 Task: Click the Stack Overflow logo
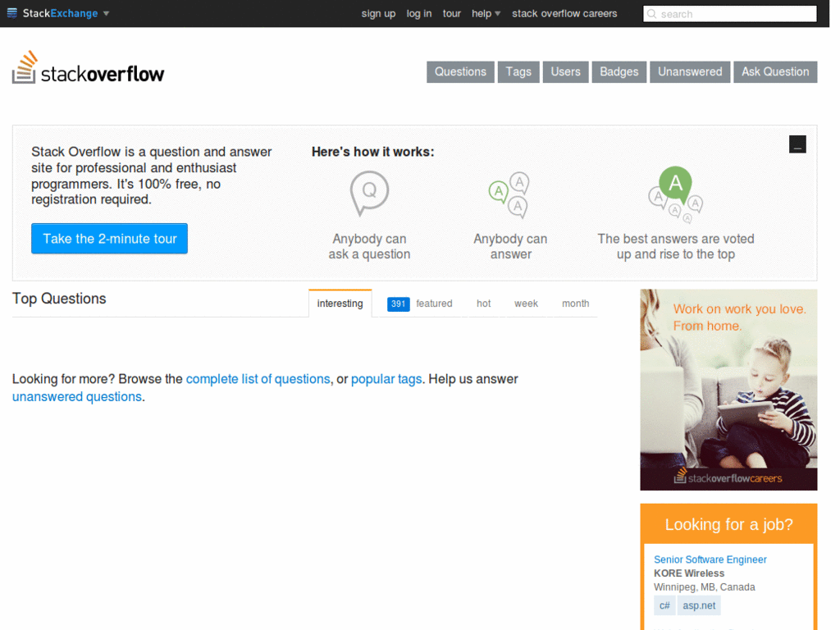tap(89, 68)
